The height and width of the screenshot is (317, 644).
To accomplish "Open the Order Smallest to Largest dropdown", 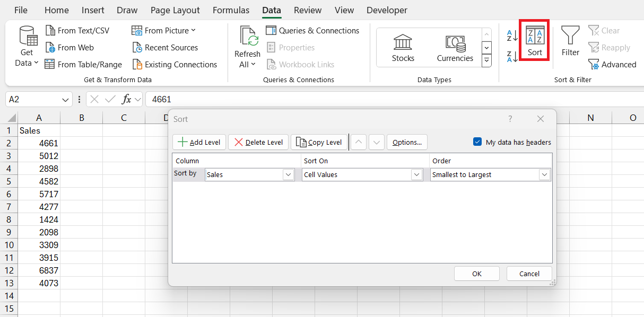I will (x=544, y=174).
